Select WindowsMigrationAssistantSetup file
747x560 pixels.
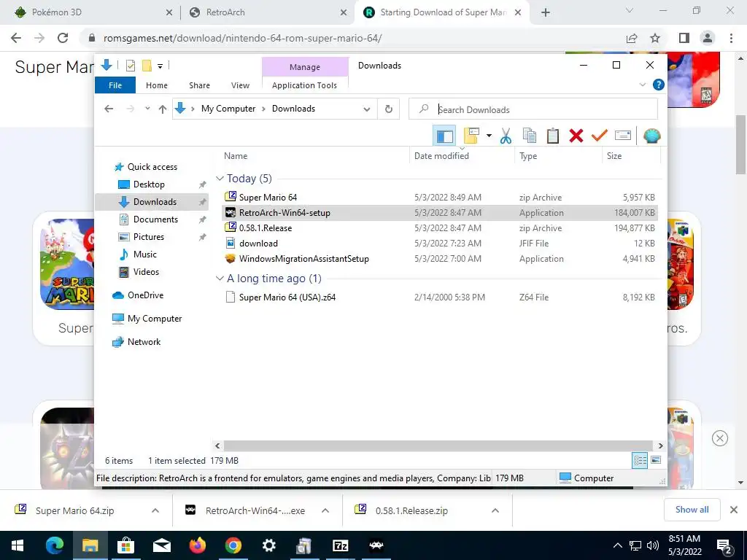(x=439, y=259)
